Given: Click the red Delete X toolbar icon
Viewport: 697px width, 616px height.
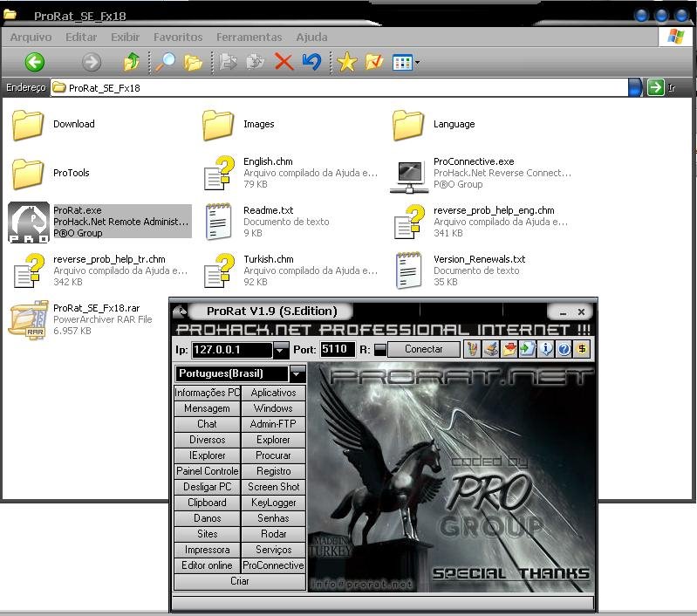Looking at the screenshot, I should click(x=284, y=62).
